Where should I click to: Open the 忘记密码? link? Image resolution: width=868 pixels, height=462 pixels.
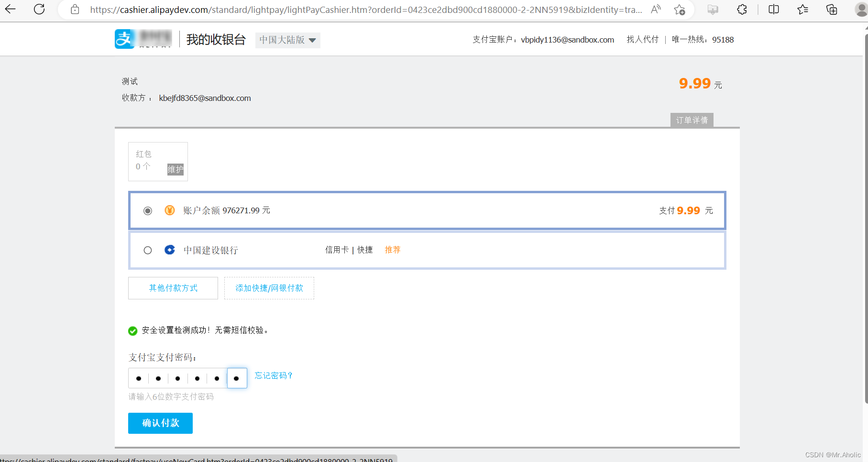click(273, 375)
